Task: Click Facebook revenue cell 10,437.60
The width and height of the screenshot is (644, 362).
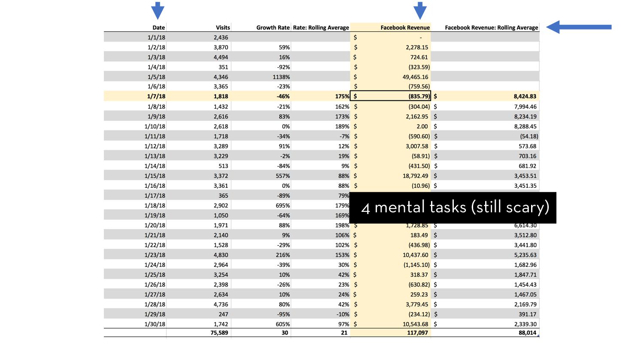Action: click(415, 255)
